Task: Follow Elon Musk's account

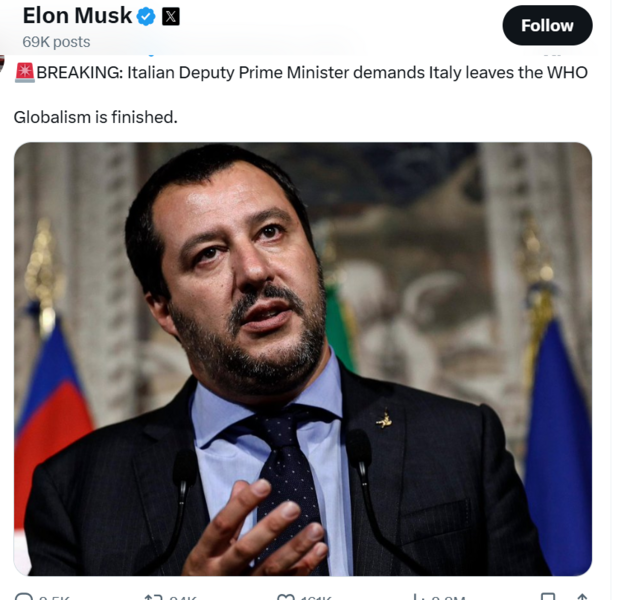Action: pyautogui.click(x=547, y=25)
